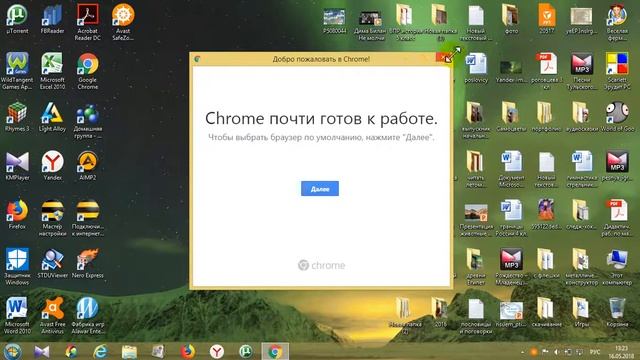This screenshot has height=360, width=640.
Task: Select the Дидактич. раб. PDF file
Action: pyautogui.click(x=617, y=218)
